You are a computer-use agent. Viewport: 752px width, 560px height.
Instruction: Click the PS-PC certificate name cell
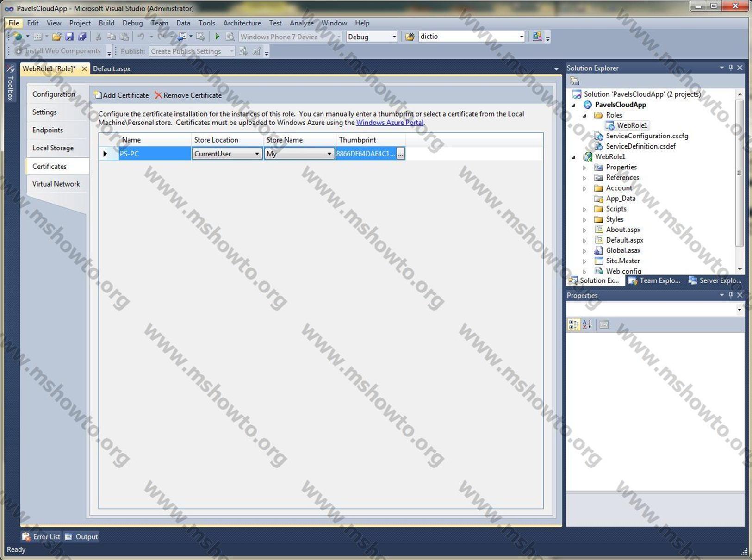[155, 154]
